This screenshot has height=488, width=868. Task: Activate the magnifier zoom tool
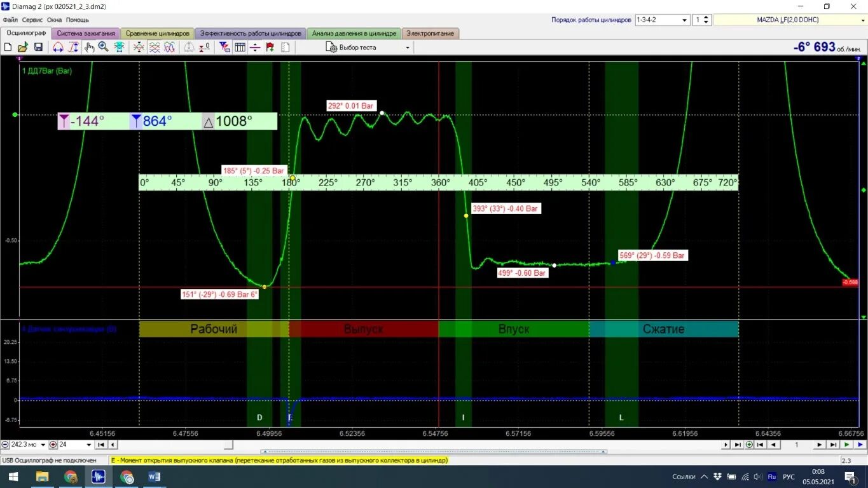(x=103, y=47)
